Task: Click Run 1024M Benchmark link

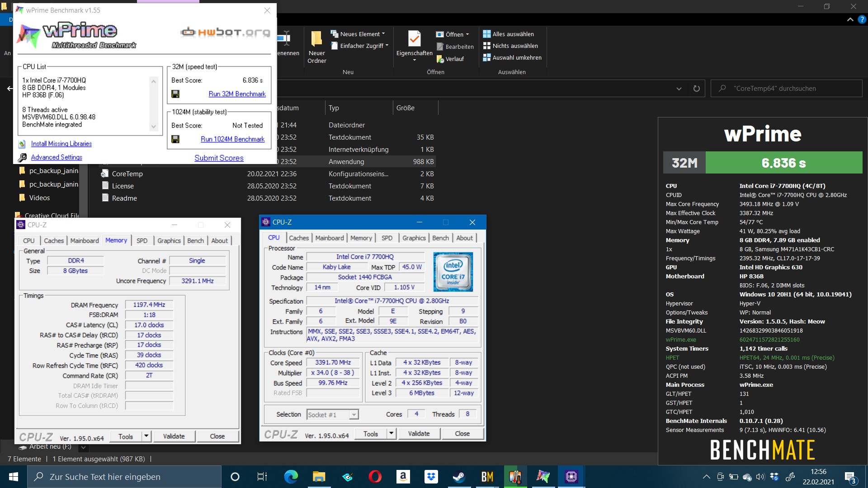Action: (232, 139)
